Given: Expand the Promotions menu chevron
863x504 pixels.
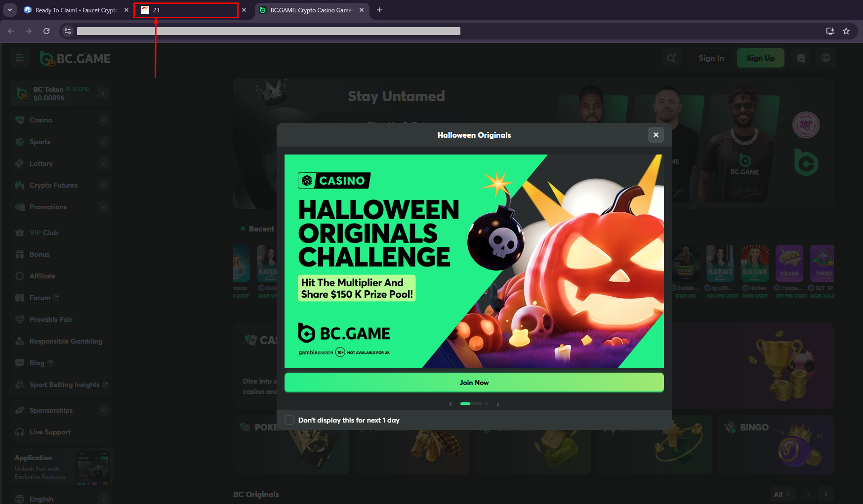Looking at the screenshot, I should [103, 207].
